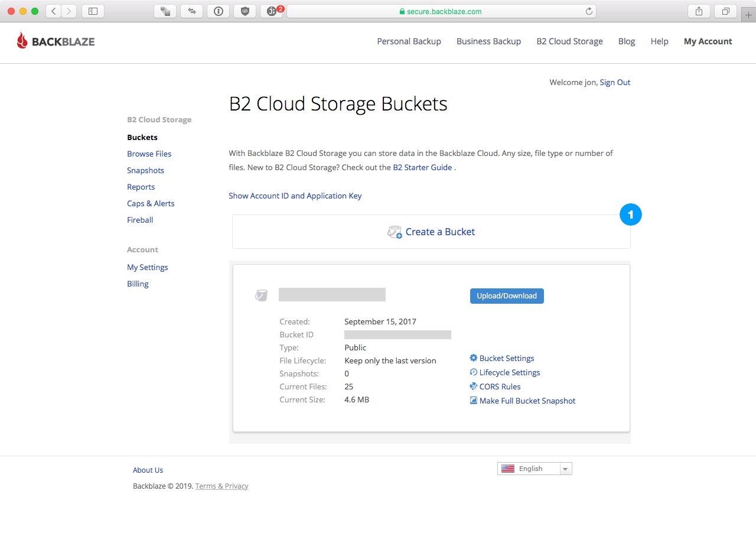Go back with Safari's back arrow
The height and width of the screenshot is (559, 756).
tap(53, 11)
